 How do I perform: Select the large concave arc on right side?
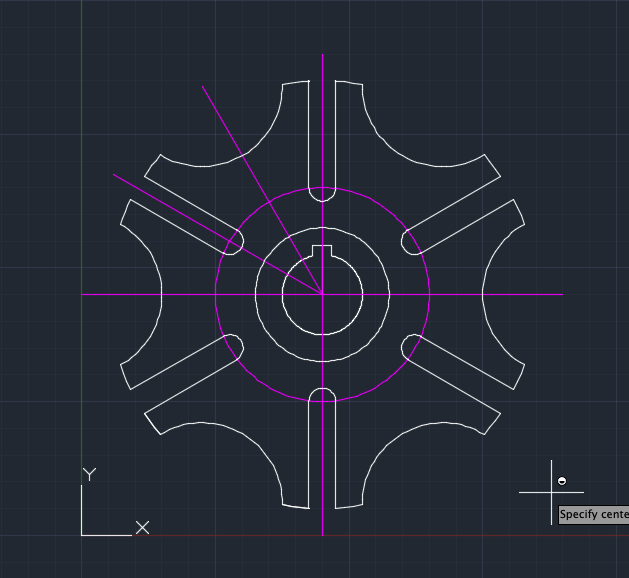tap(483, 294)
